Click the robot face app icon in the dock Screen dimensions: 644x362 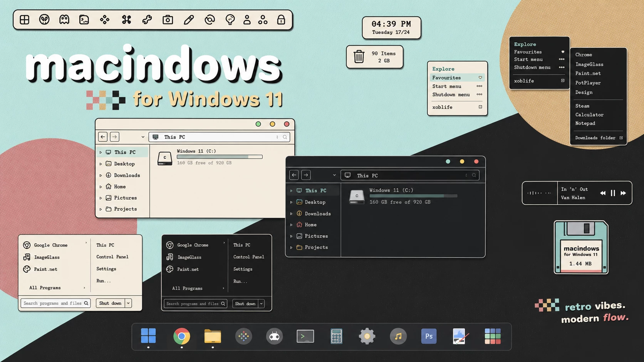click(x=274, y=336)
